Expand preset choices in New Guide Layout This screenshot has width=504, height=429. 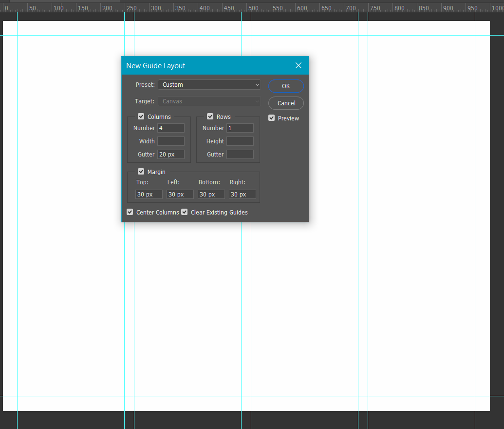click(x=258, y=84)
